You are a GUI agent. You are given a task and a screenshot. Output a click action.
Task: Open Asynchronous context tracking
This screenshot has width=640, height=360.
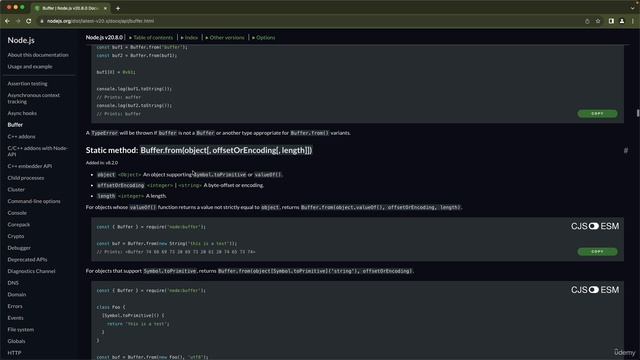point(33,98)
